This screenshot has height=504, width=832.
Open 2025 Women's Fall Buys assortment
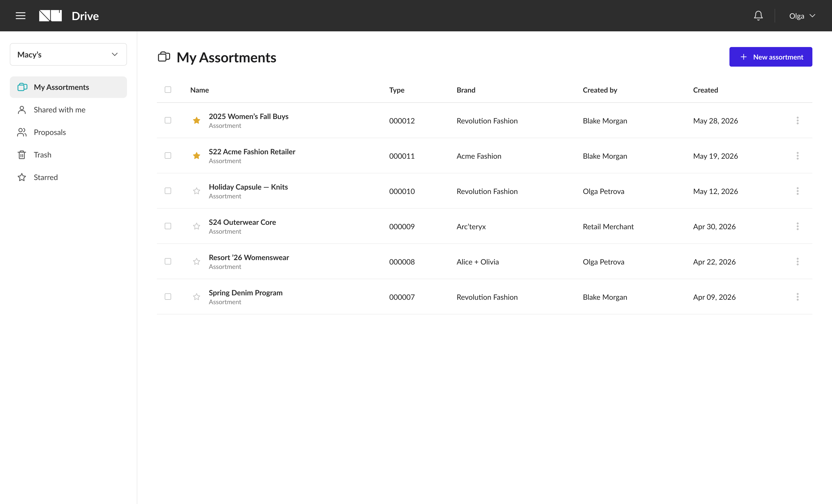pyautogui.click(x=249, y=116)
